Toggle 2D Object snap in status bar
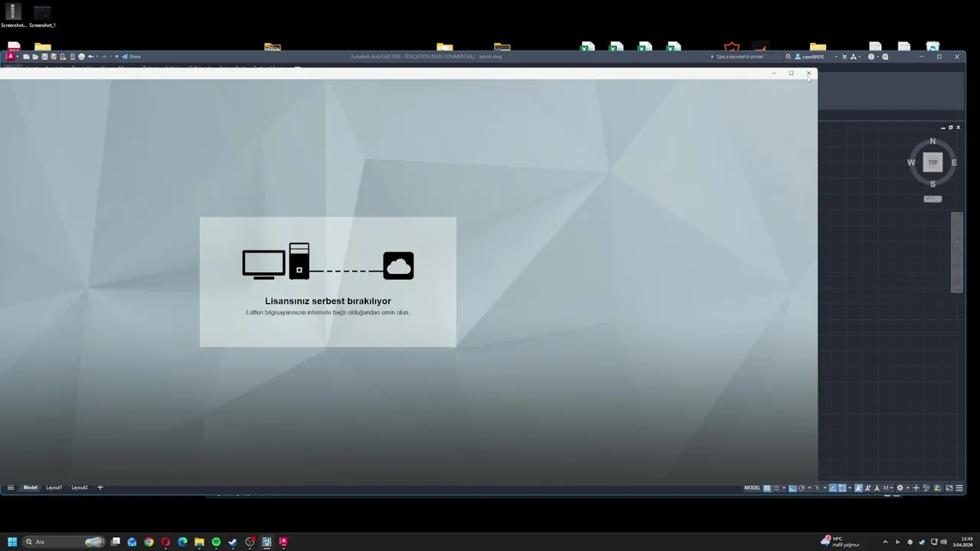The image size is (980, 551). pyautogui.click(x=842, y=488)
